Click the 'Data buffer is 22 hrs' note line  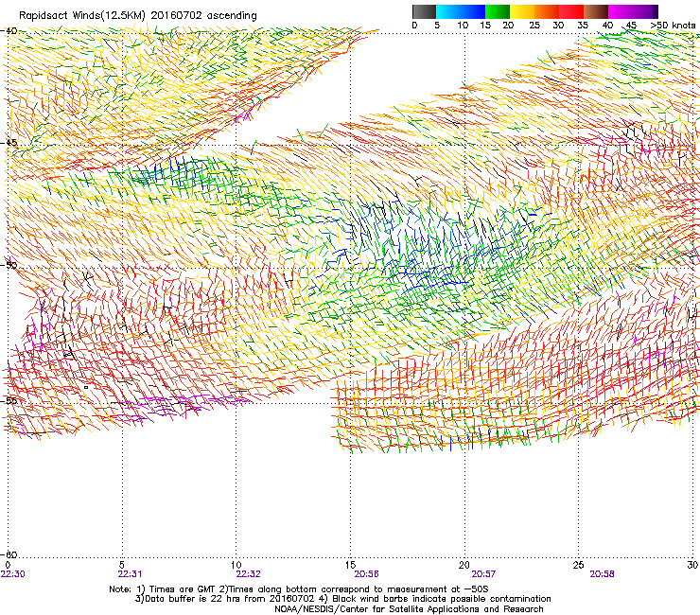[343, 599]
